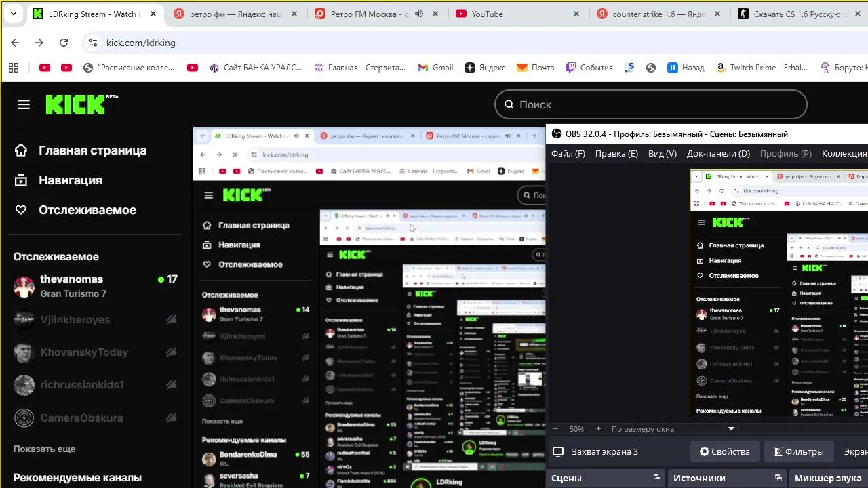Switch to the Скачать CS 1.6 Русскую tab
Viewport: 868px width, 488px height.
click(800, 14)
